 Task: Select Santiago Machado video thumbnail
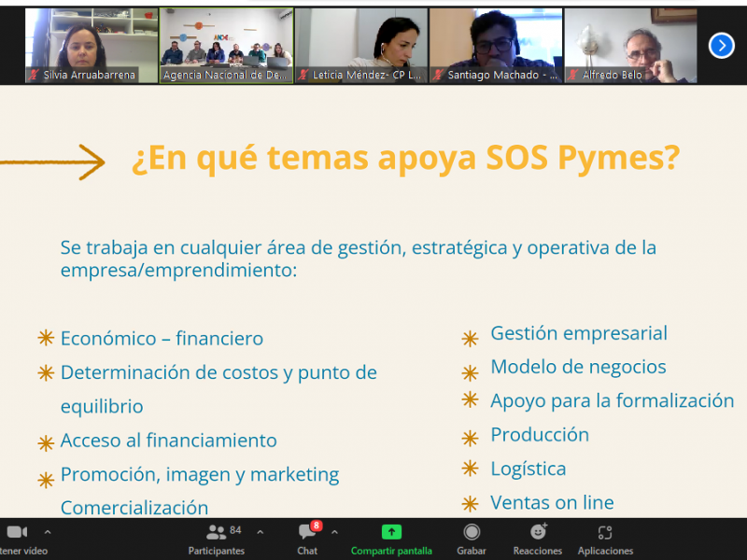click(x=496, y=46)
